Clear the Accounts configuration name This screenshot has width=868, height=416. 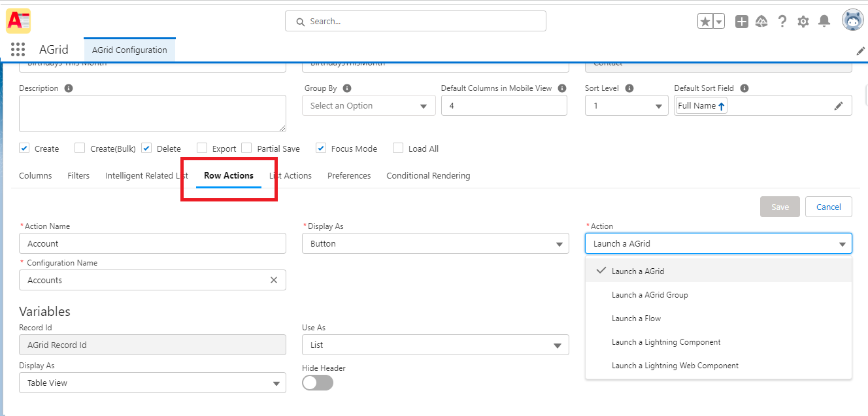[274, 280]
